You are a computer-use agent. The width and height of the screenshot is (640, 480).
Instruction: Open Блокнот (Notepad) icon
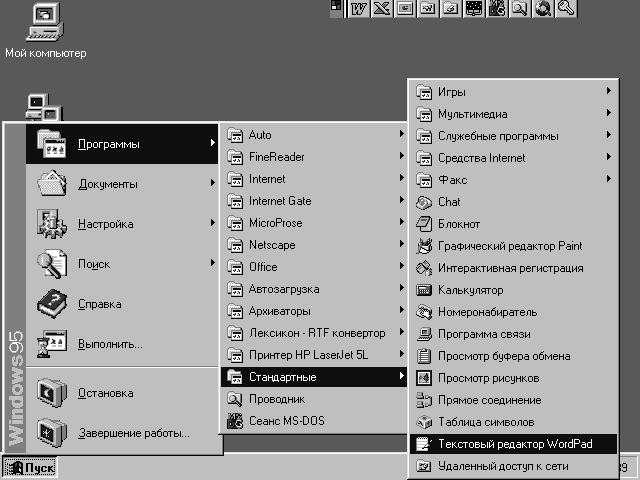click(x=424, y=224)
